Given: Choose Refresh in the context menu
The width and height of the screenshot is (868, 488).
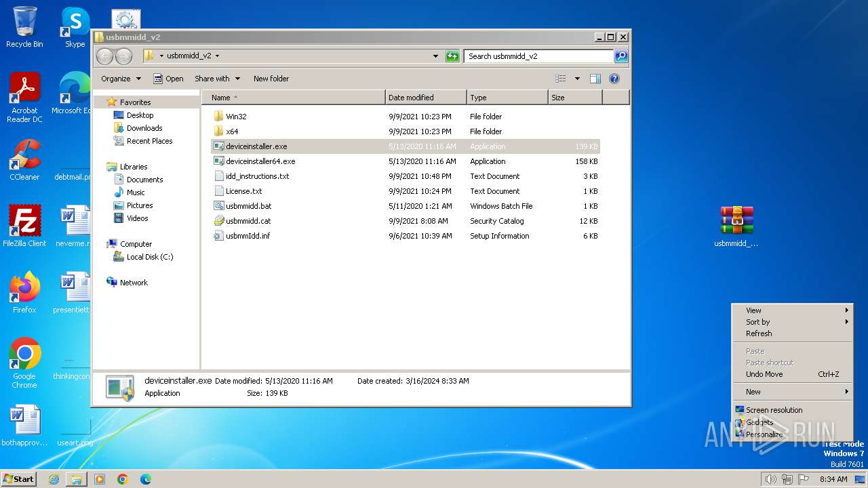Looking at the screenshot, I should [x=792, y=333].
